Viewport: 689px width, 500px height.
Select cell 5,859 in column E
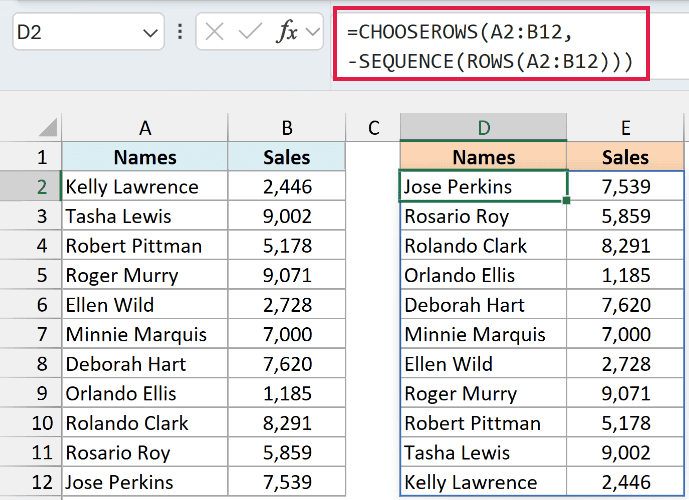coord(625,216)
